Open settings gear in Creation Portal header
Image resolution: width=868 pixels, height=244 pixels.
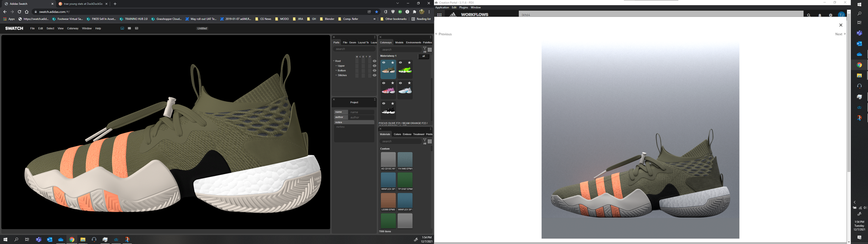point(831,15)
